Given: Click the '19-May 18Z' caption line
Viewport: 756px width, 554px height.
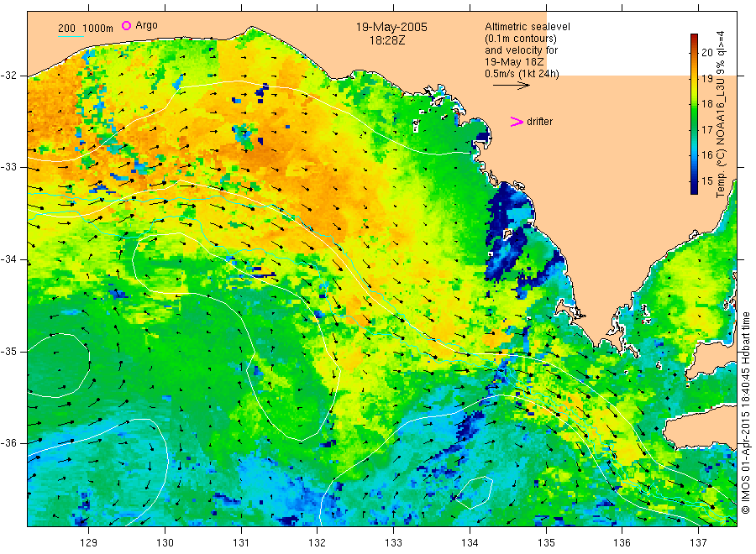Looking at the screenshot, I should [514, 62].
